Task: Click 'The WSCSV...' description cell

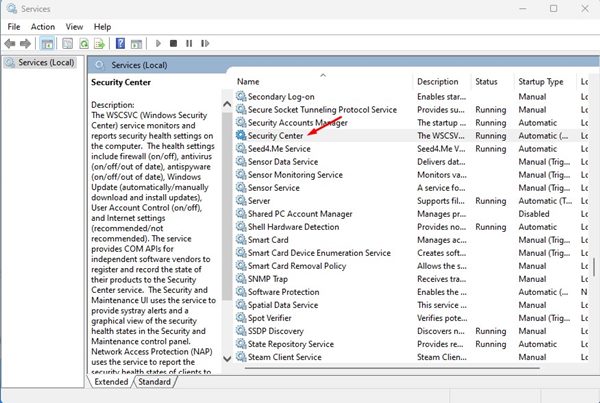Action: pos(441,135)
